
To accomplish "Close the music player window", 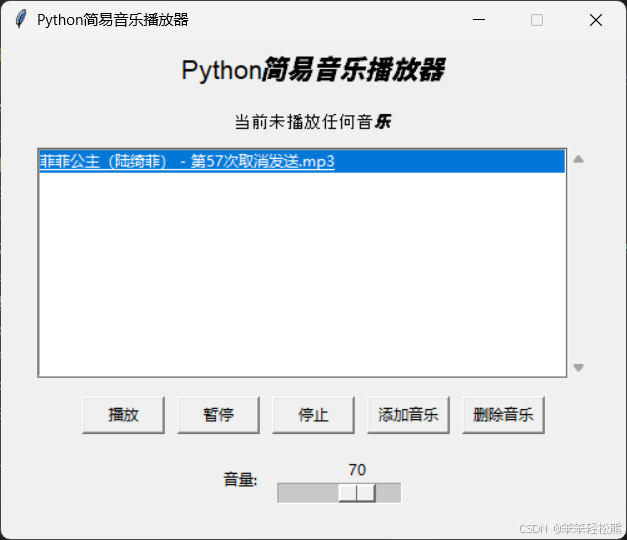I will (x=596, y=20).
